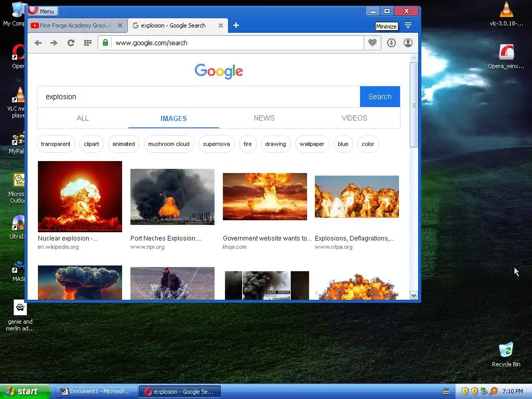The image size is (532, 399).
Task: Click the Nuclear explosion result title
Action: coord(68,238)
